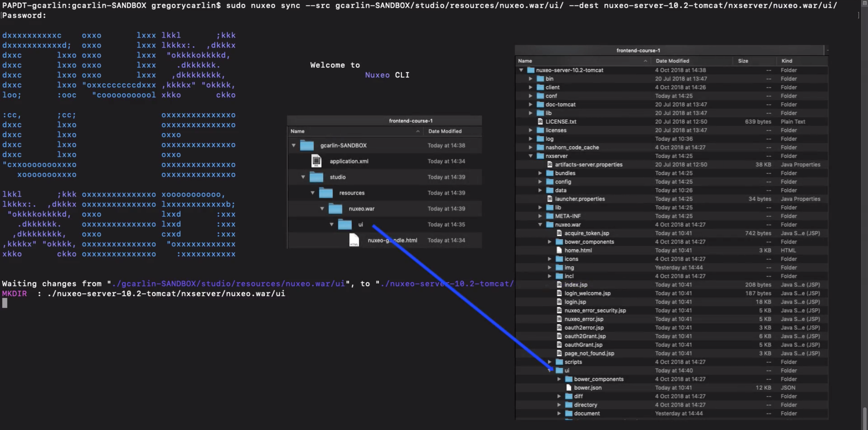Screen dimensions: 868x430
Task: Click the nuxeo.war folder icon in left Finder window
Action: pyautogui.click(x=335, y=208)
